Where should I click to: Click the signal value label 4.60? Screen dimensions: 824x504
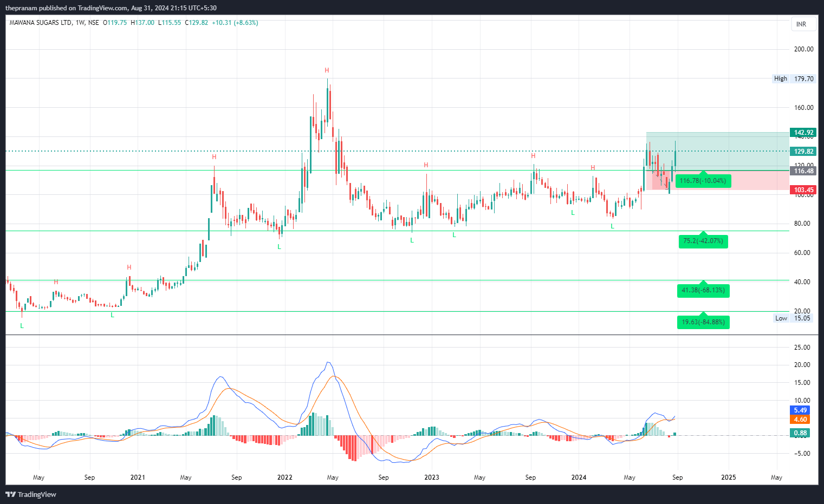(x=800, y=420)
